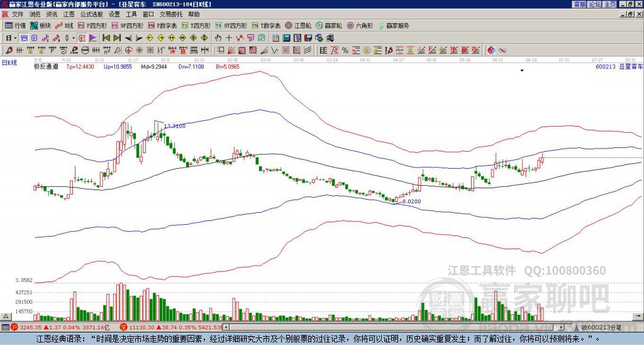The image size is (644, 345).
Task: Click the 极反通道 indicator label
Action: tap(46, 66)
